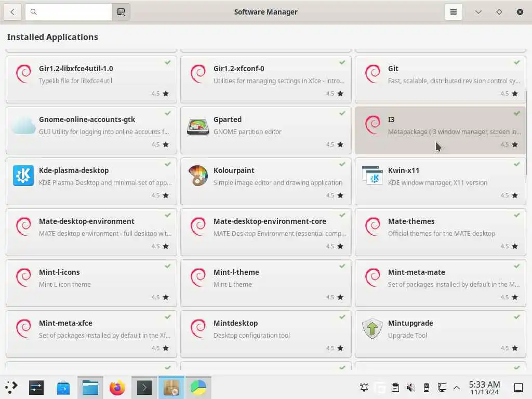Open the application launcher in taskbar
This screenshot has width=532, height=399.
11,388
